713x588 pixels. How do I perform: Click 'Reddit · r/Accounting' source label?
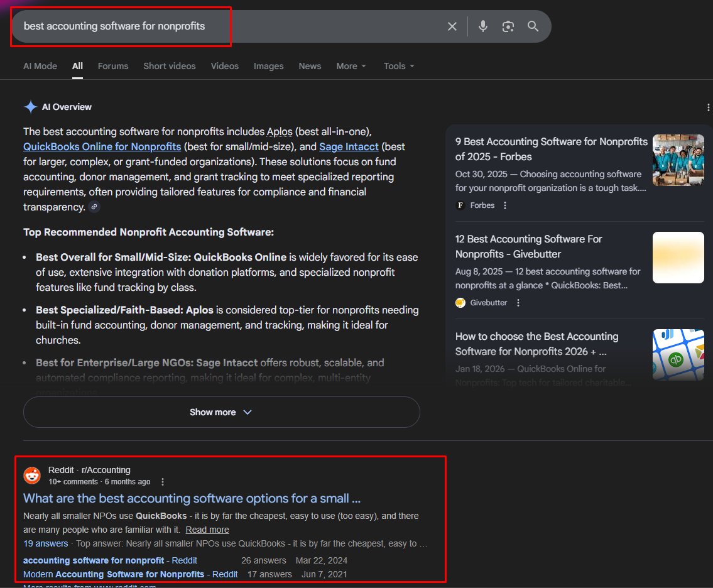pos(89,470)
